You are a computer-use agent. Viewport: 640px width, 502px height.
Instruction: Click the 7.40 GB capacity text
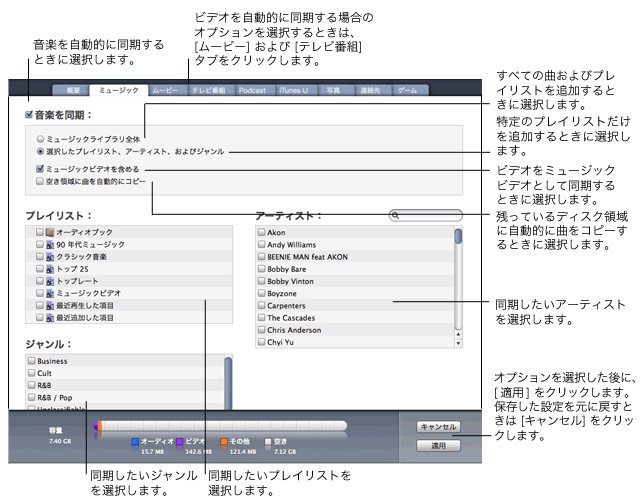60,441
